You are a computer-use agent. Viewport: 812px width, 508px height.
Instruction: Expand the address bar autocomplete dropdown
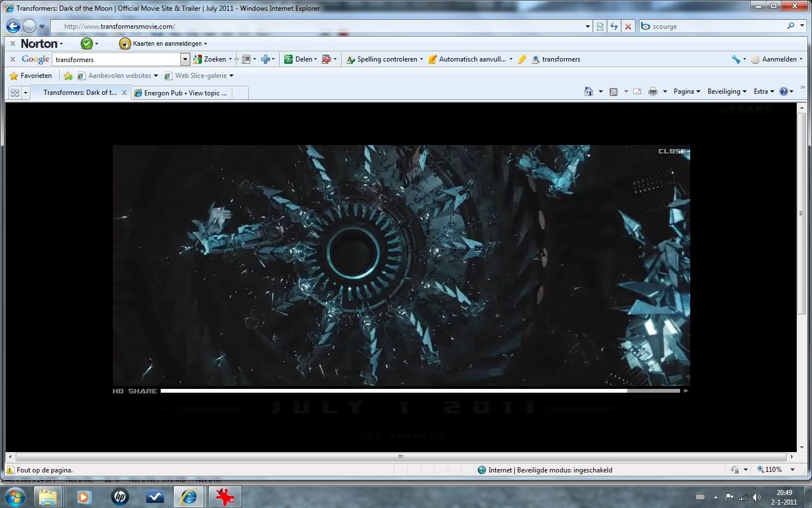click(588, 27)
